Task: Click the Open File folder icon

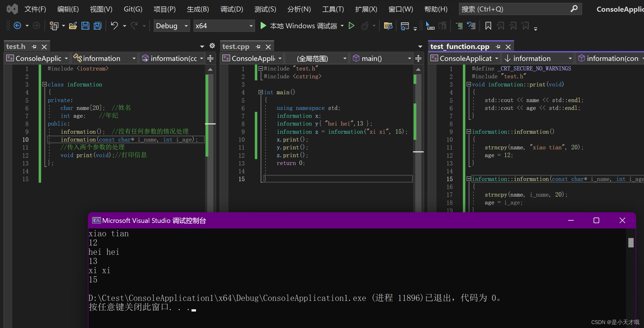Action: (x=73, y=26)
